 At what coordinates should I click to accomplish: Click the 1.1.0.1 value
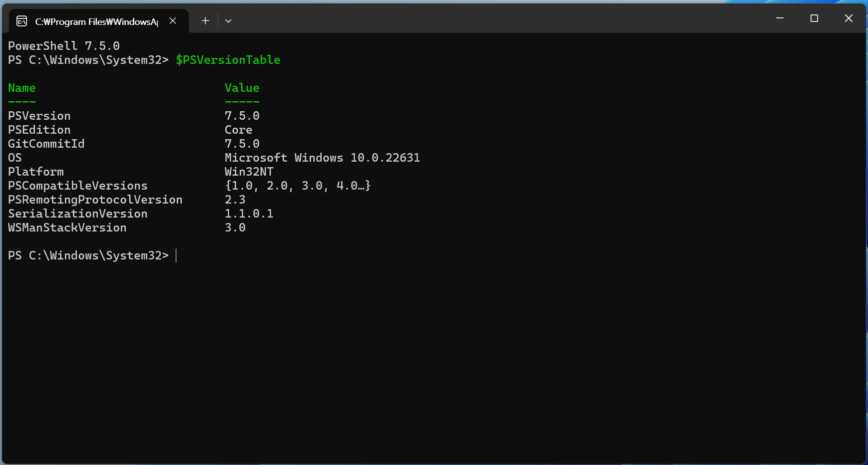249,214
